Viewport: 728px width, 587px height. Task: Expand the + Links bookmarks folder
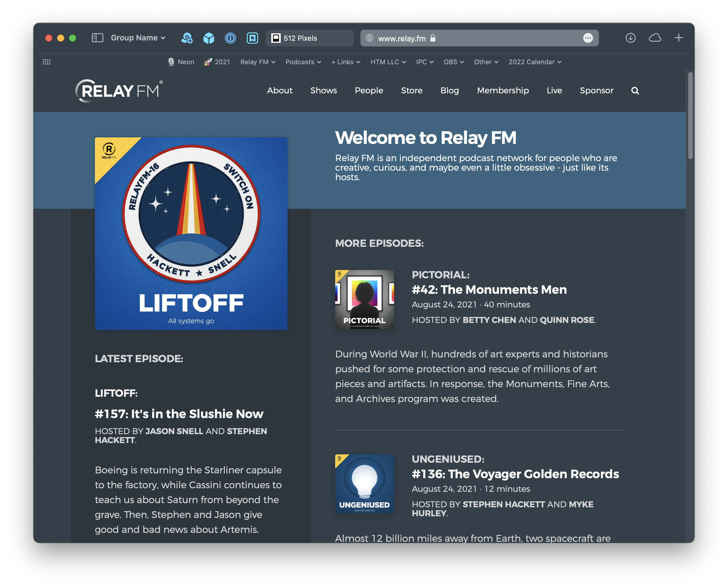click(x=346, y=62)
